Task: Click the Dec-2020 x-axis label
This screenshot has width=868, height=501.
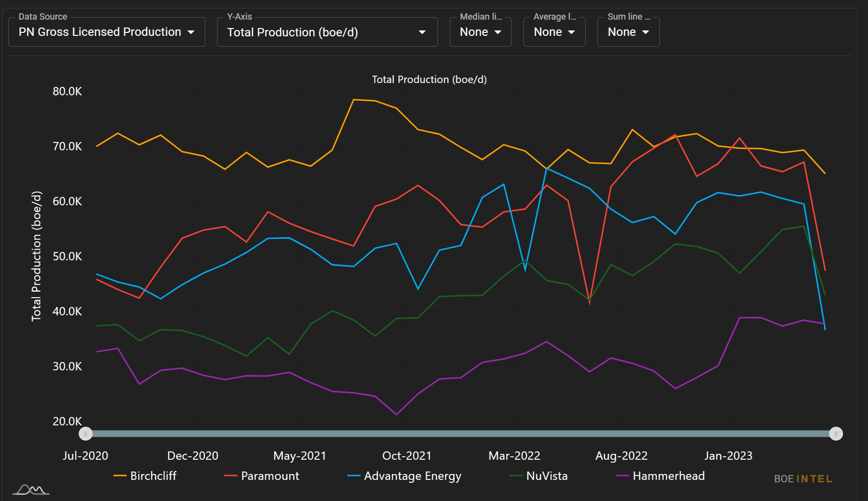Action: 193,456
